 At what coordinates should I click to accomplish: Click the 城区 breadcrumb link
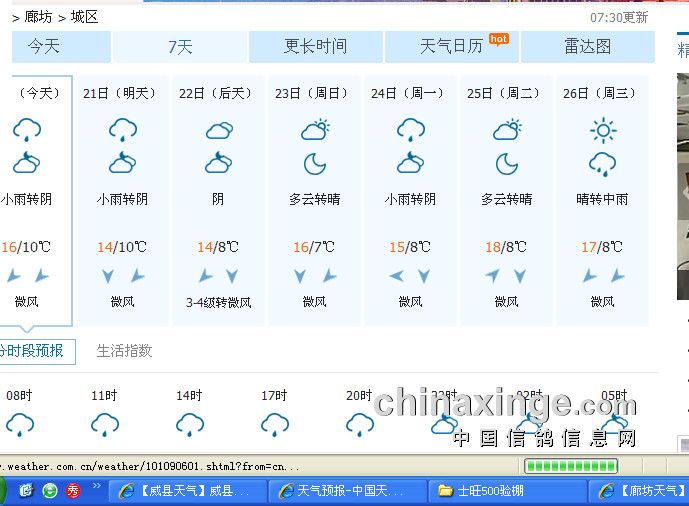pyautogui.click(x=84, y=17)
